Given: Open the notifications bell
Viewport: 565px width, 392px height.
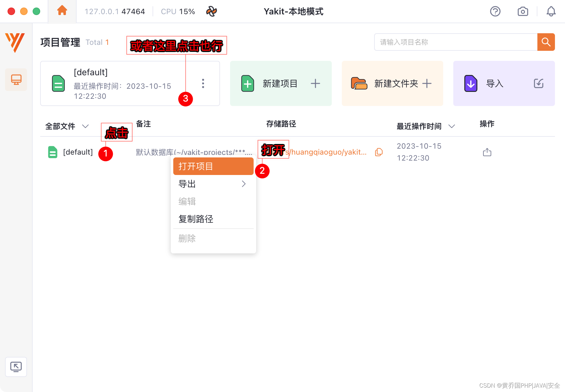Looking at the screenshot, I should pyautogui.click(x=551, y=12).
